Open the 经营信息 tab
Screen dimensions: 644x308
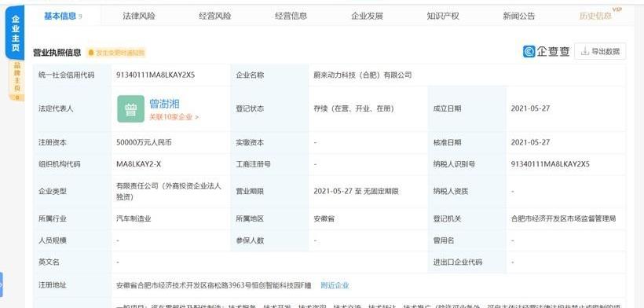click(291, 16)
